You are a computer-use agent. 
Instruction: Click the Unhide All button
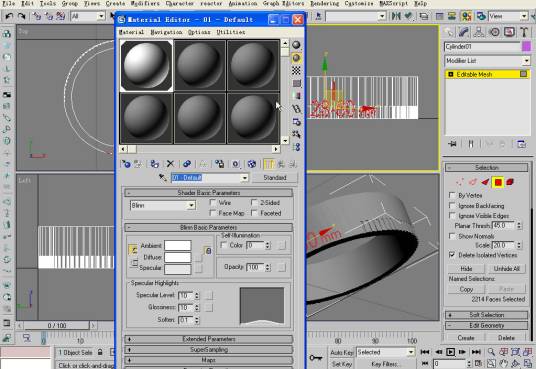(x=507, y=269)
